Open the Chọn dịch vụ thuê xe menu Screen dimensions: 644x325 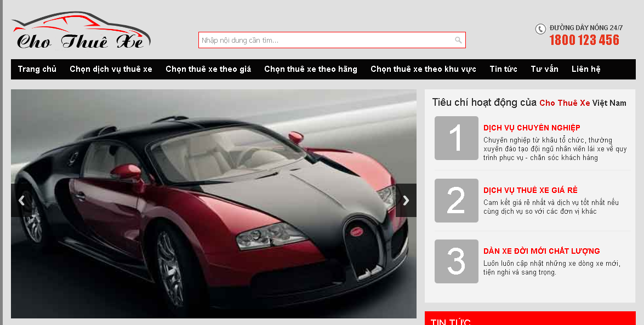coord(111,69)
